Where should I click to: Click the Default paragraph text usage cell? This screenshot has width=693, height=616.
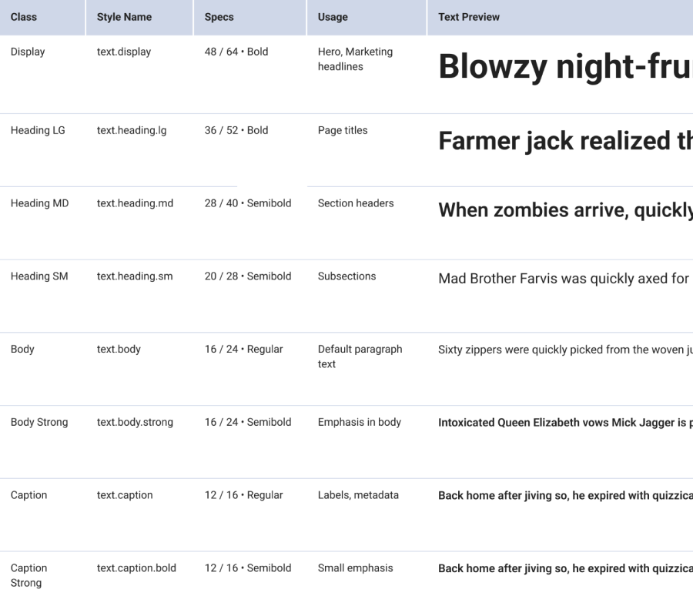pos(360,357)
